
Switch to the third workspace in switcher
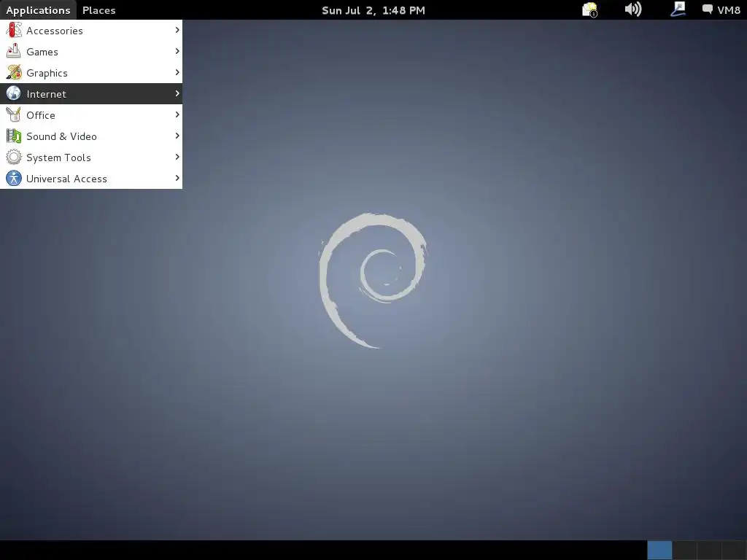pyautogui.click(x=709, y=550)
